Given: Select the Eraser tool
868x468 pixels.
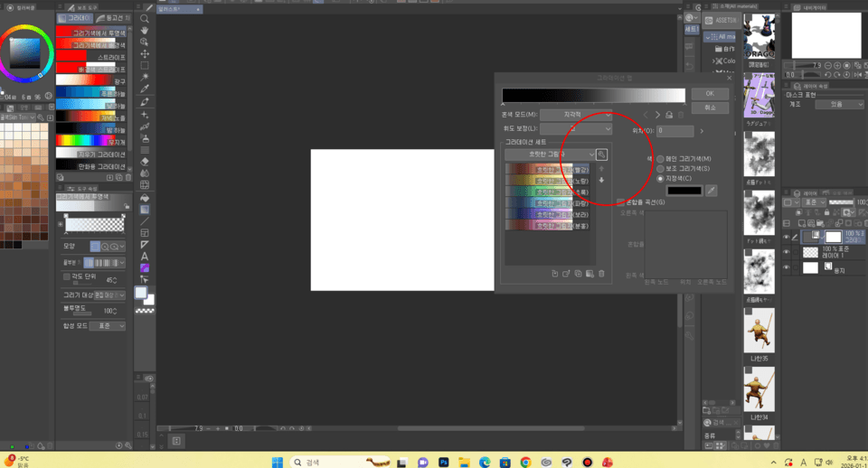Looking at the screenshot, I should coord(145,162).
